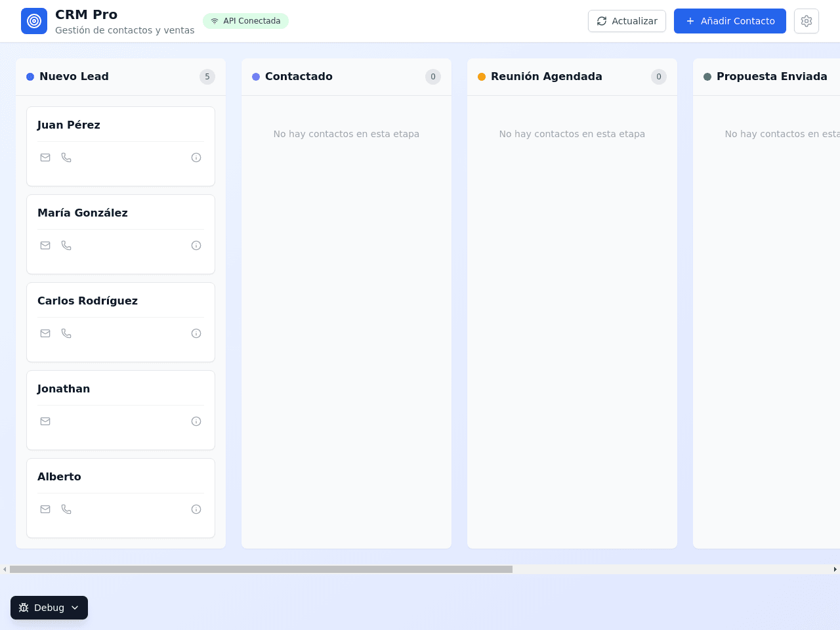The image size is (840, 630).
Task: Open the María González contact card
Action: [x=121, y=234]
